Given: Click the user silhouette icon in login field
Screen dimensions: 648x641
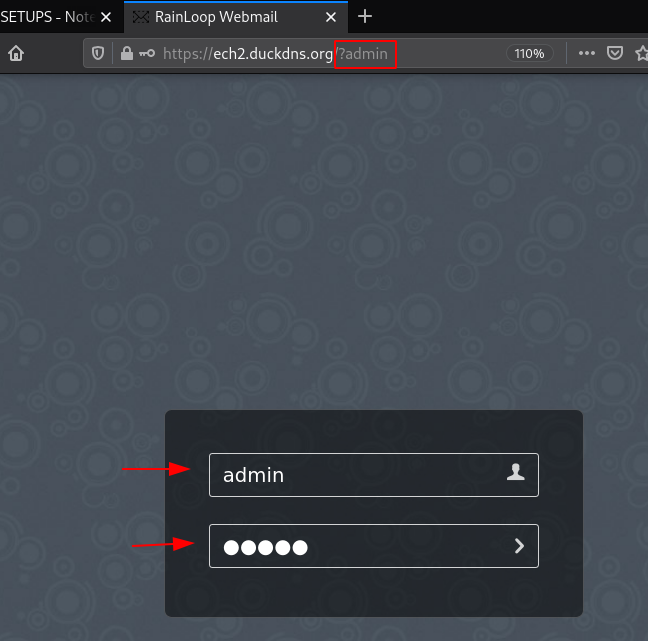Looking at the screenshot, I should [516, 472].
